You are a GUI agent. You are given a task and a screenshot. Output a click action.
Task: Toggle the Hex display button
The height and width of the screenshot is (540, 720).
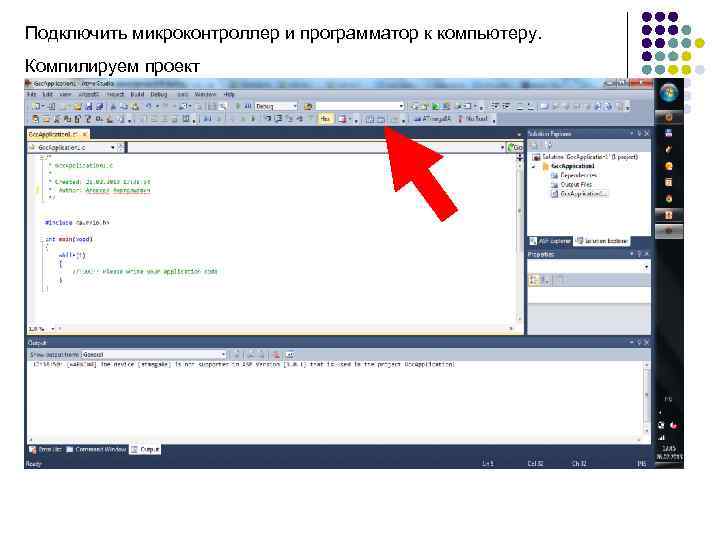coord(325,119)
